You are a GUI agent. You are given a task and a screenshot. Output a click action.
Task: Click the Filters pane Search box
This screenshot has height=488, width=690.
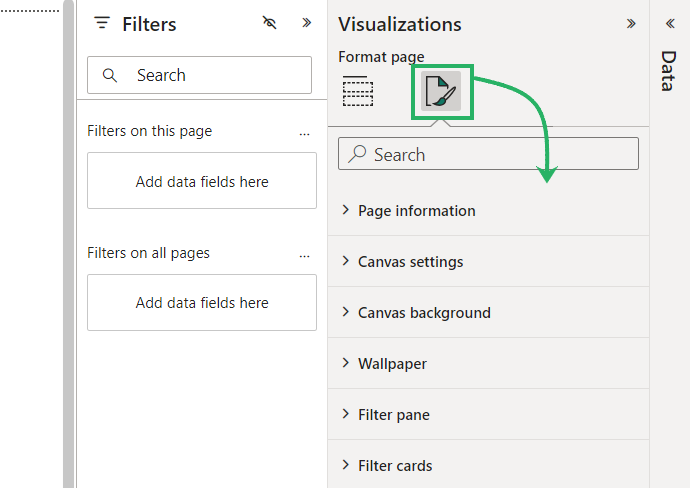click(200, 75)
